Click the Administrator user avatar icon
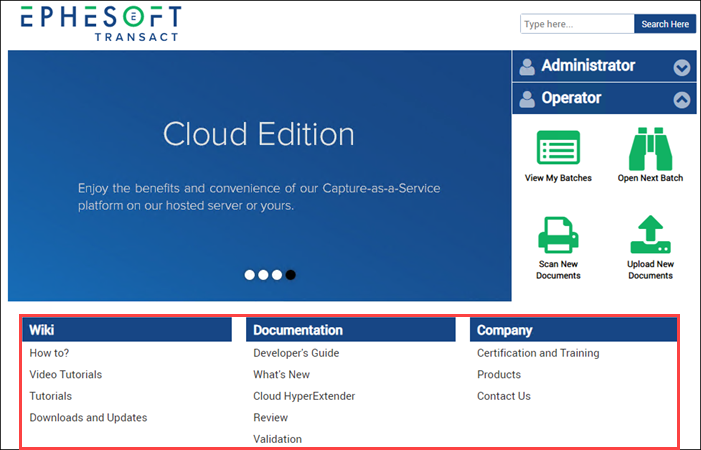The height and width of the screenshot is (450, 701). tap(527, 67)
